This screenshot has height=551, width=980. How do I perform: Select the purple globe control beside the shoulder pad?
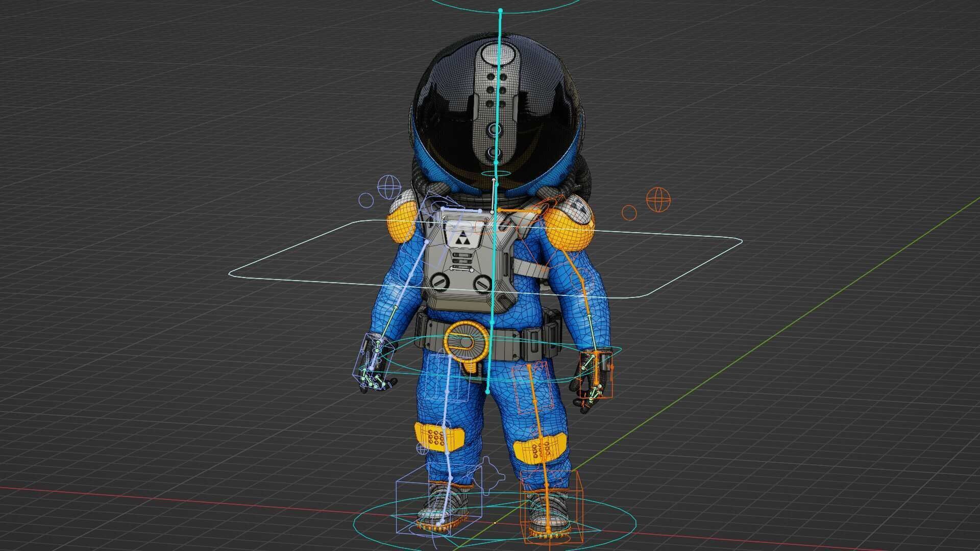tap(389, 187)
